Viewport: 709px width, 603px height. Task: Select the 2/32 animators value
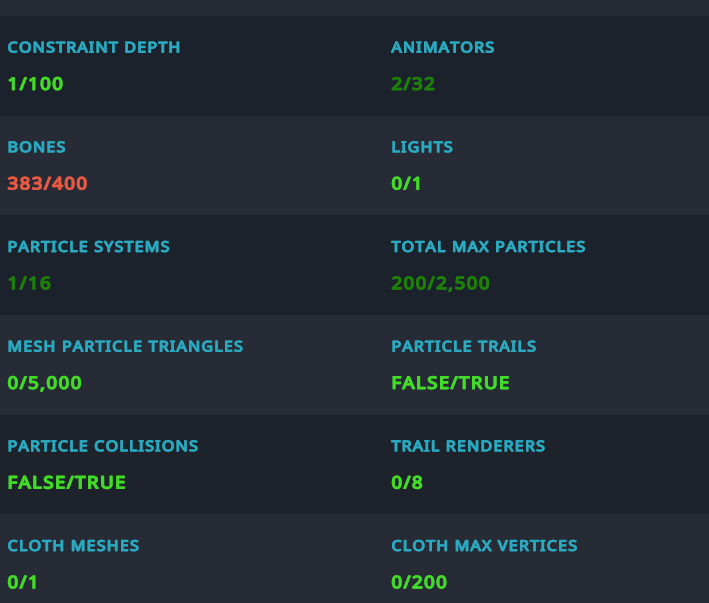coord(413,83)
